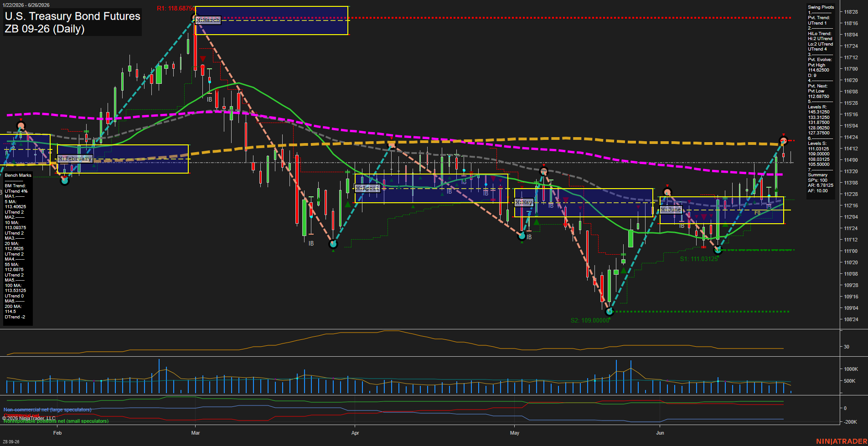Click the Non-commercial net (large speculators) legend
The image size is (868, 446).
(47, 410)
